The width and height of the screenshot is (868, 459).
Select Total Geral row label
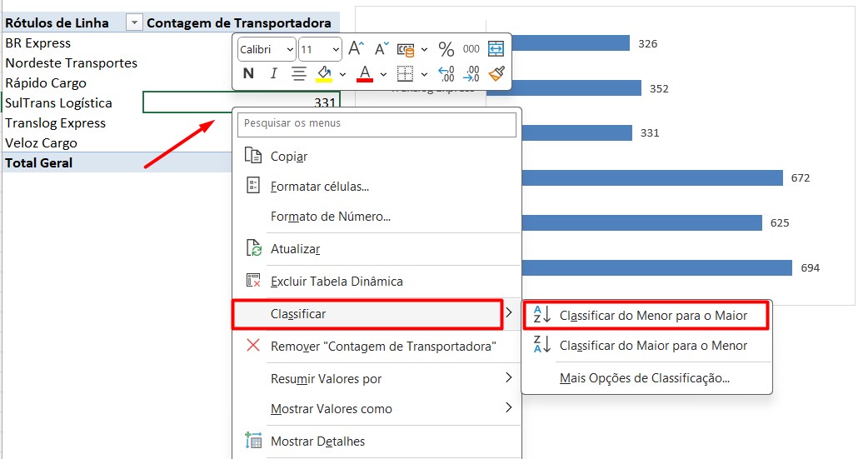pyautogui.click(x=39, y=162)
